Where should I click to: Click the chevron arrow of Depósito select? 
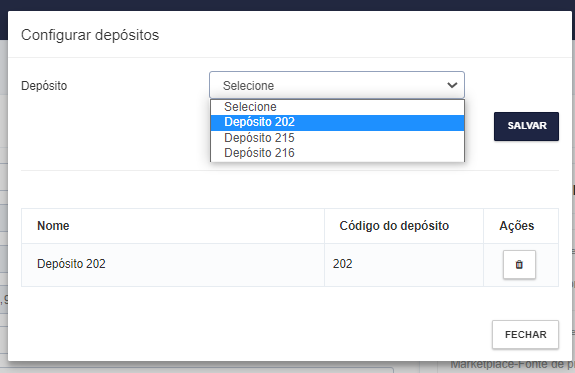click(x=452, y=85)
